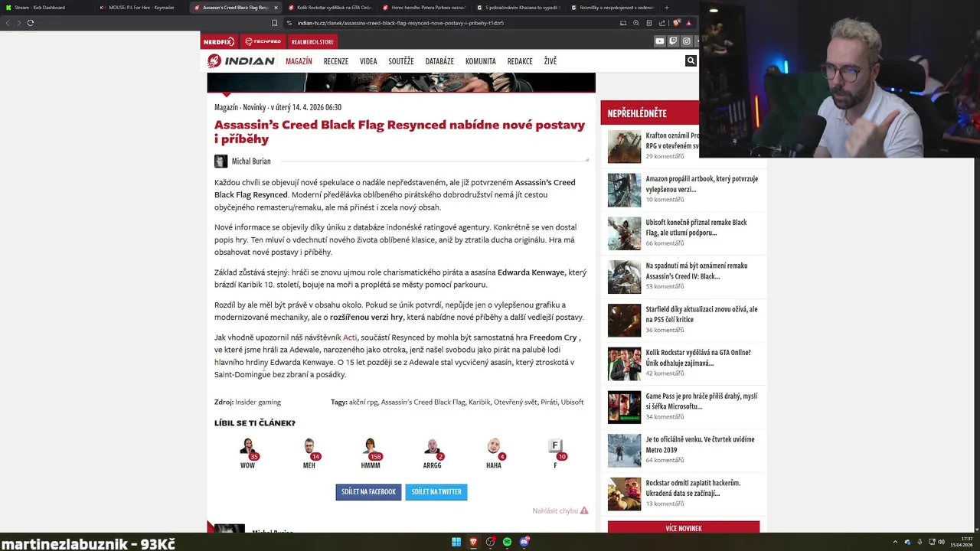The image size is (980, 551).
Task: Switch to Stream - Kick Dashboard tab
Action: (x=46, y=8)
